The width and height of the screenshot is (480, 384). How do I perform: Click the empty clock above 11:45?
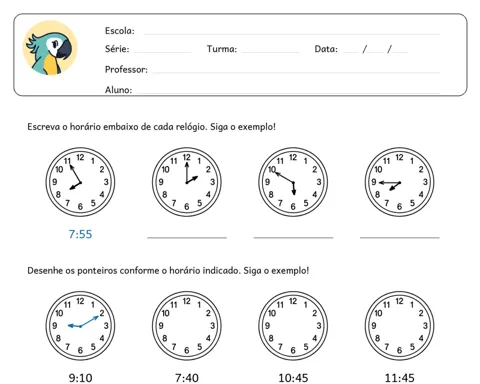[x=399, y=326]
